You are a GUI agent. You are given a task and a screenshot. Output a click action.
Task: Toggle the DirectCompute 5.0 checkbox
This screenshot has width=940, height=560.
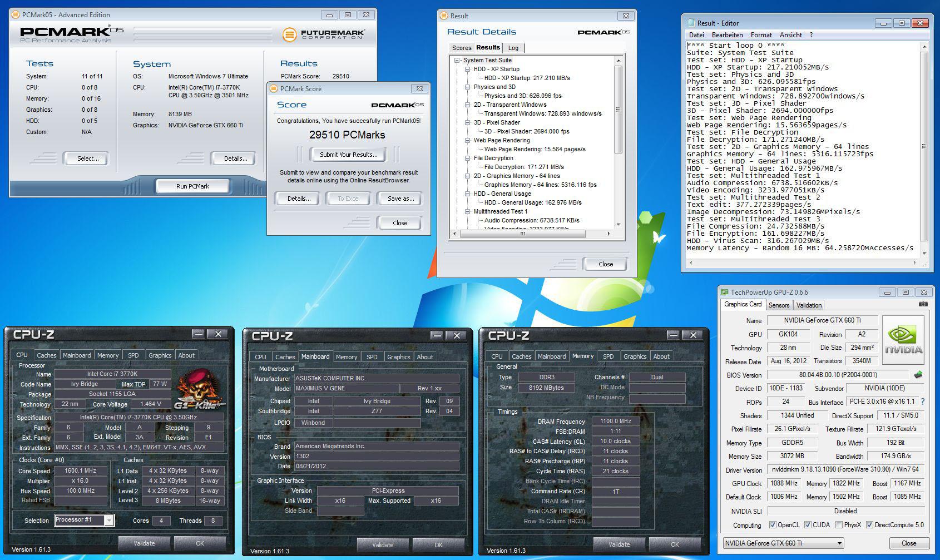(x=869, y=525)
